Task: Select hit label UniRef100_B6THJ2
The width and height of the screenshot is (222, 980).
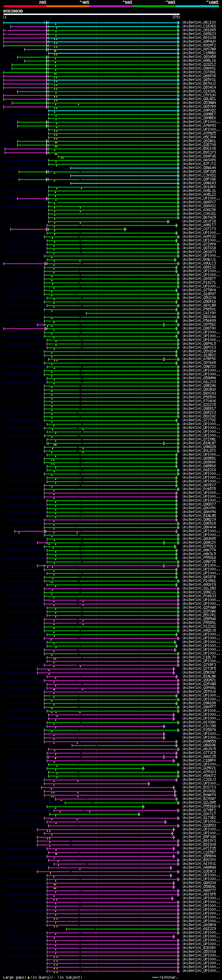Action: 199,83
